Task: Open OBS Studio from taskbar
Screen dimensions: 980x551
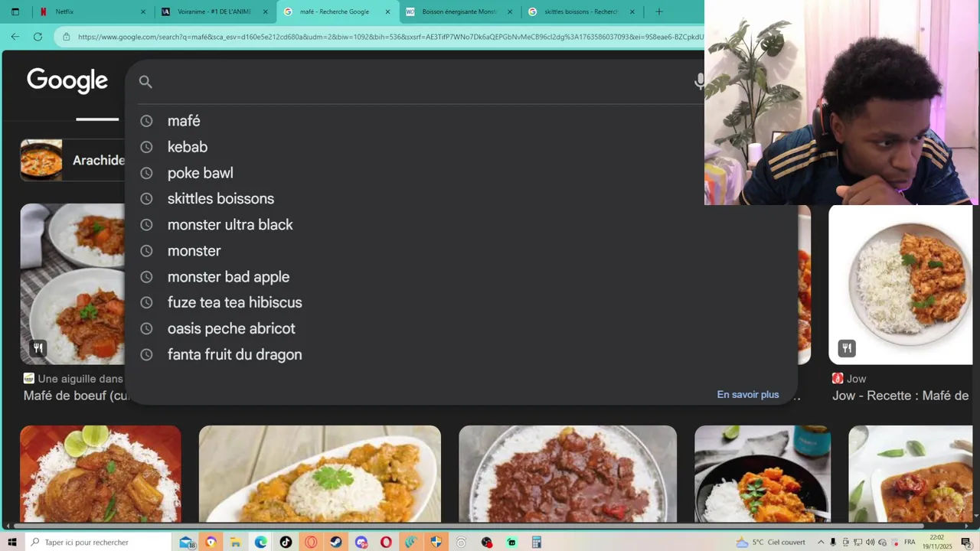Action: point(486,542)
